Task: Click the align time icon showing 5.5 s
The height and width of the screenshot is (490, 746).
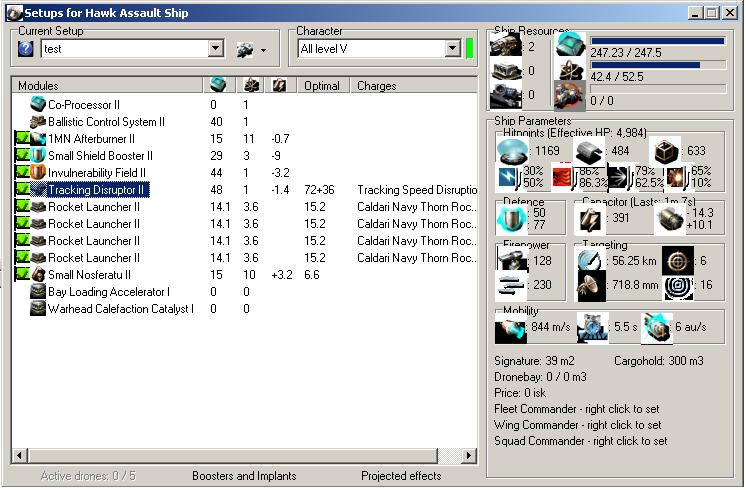Action: coord(592,328)
